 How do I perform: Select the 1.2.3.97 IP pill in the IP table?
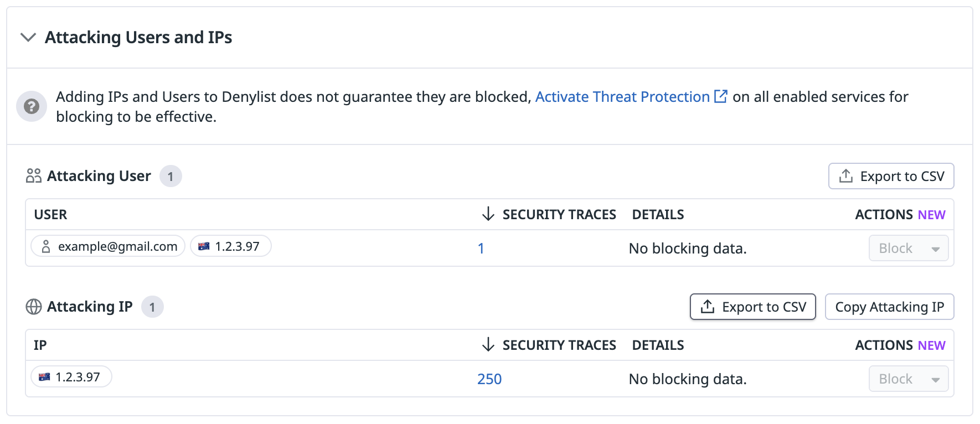point(71,377)
